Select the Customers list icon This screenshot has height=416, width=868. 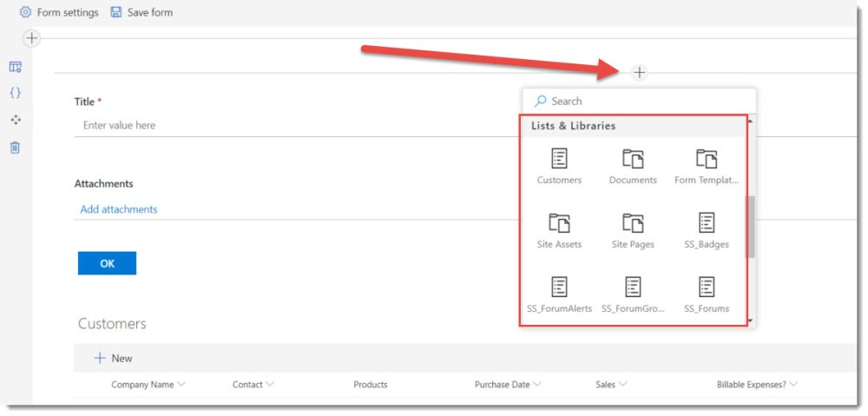tap(559, 160)
